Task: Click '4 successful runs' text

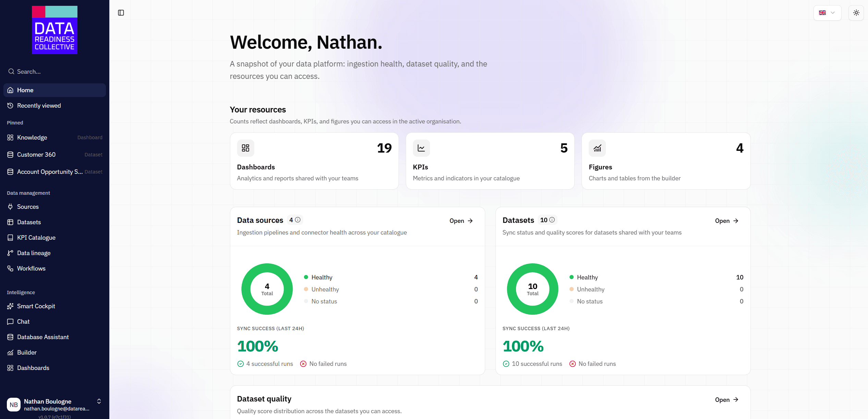Action: 270,364
